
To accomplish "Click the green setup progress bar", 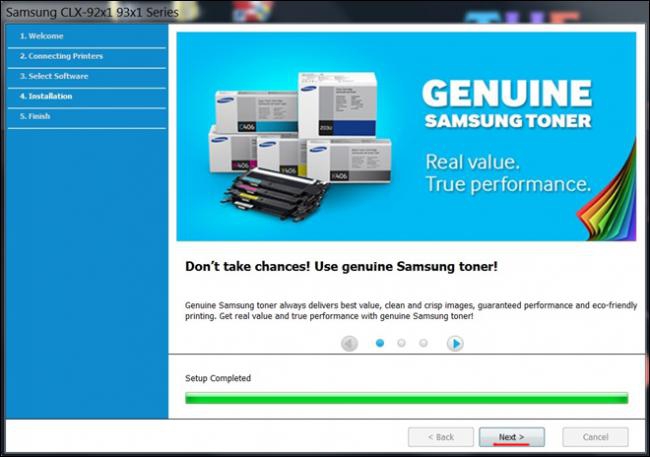I will 406,398.
